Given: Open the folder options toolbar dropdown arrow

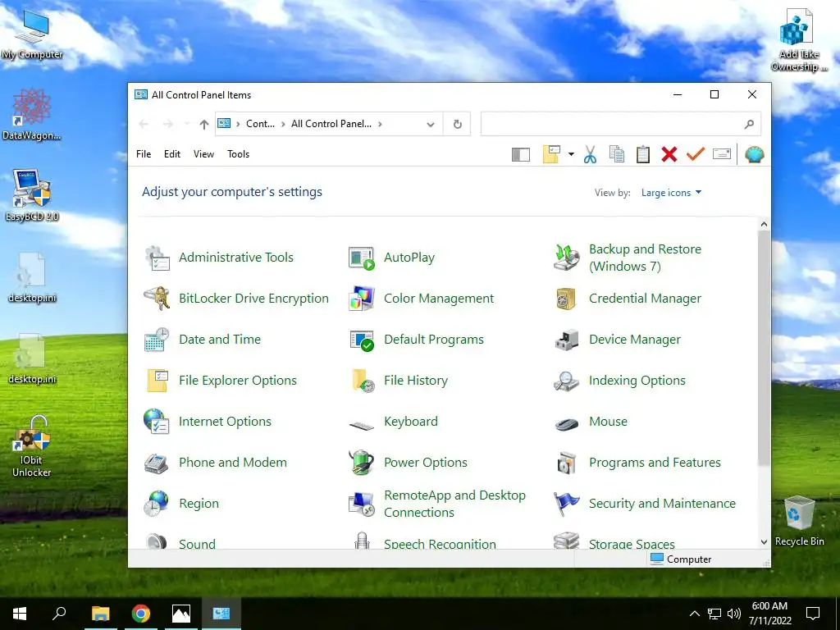Looking at the screenshot, I should pyautogui.click(x=571, y=155).
